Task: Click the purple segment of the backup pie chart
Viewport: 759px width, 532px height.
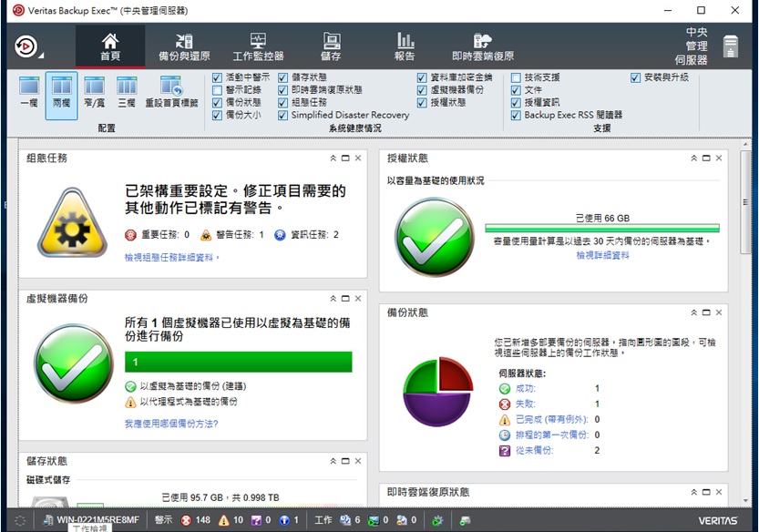Action: point(436,410)
